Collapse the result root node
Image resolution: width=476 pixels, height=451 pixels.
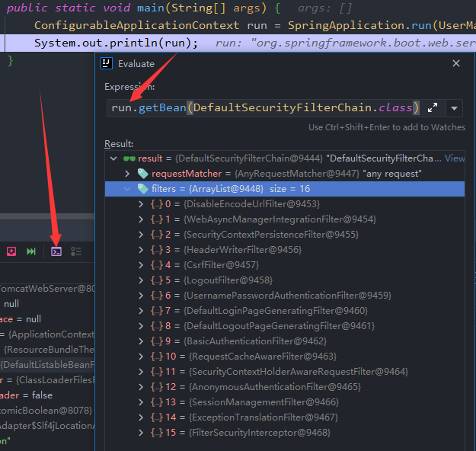click(x=113, y=158)
